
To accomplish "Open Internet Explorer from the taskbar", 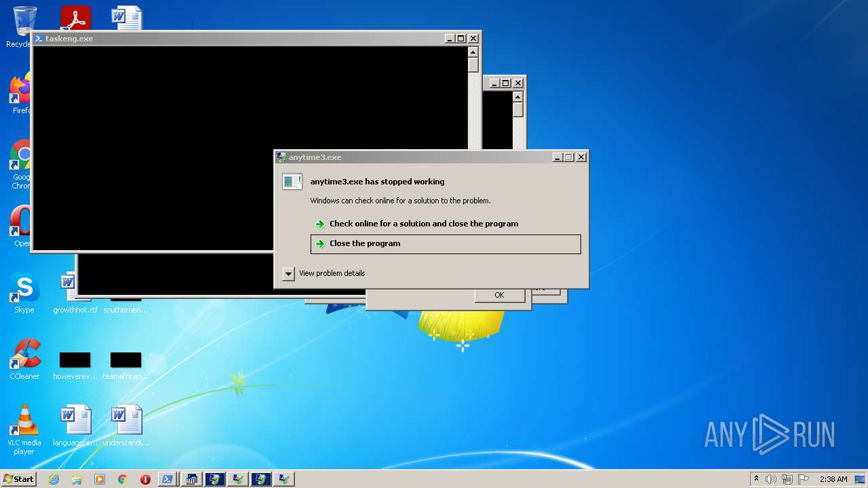I will (x=54, y=479).
